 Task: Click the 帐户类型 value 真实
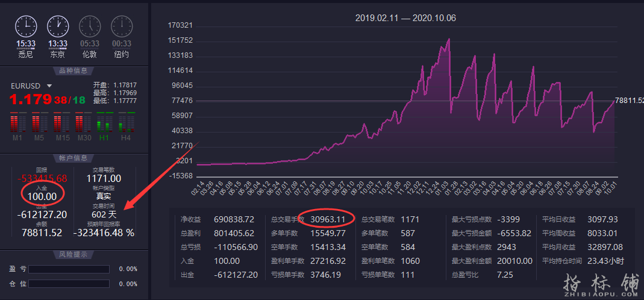pos(104,196)
